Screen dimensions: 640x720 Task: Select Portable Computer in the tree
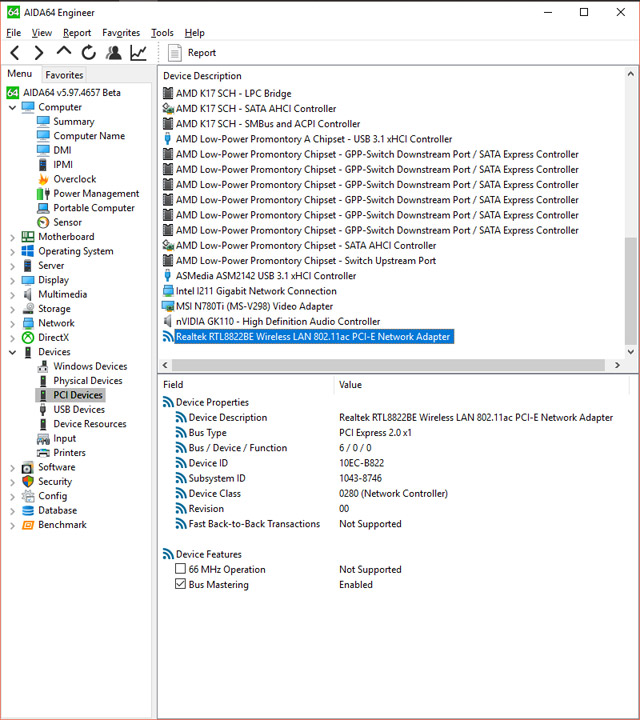pos(94,208)
